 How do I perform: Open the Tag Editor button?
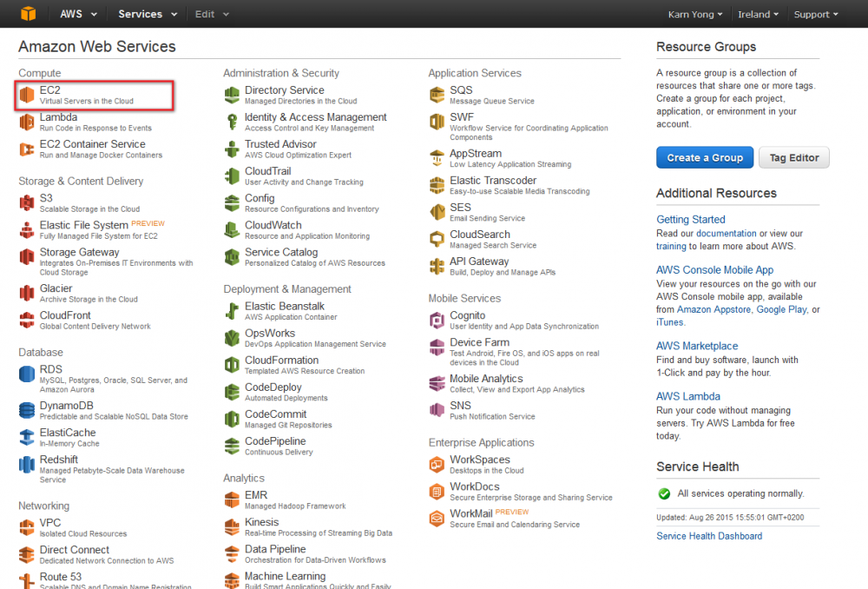click(x=794, y=157)
